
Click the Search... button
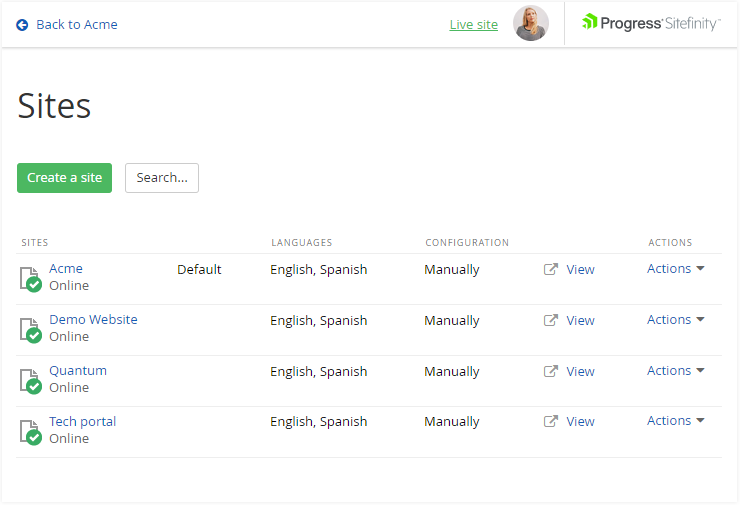[162, 178]
